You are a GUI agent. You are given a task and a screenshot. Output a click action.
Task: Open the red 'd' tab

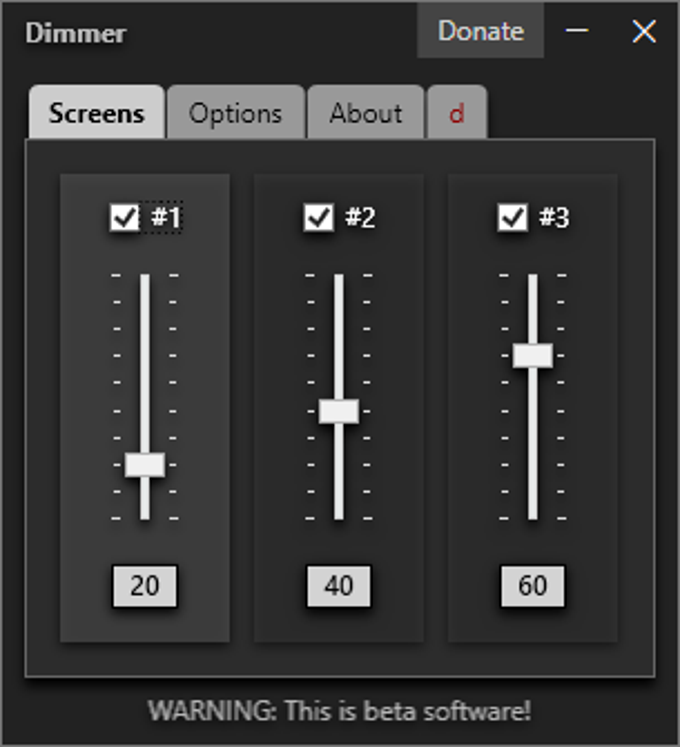pyautogui.click(x=456, y=113)
